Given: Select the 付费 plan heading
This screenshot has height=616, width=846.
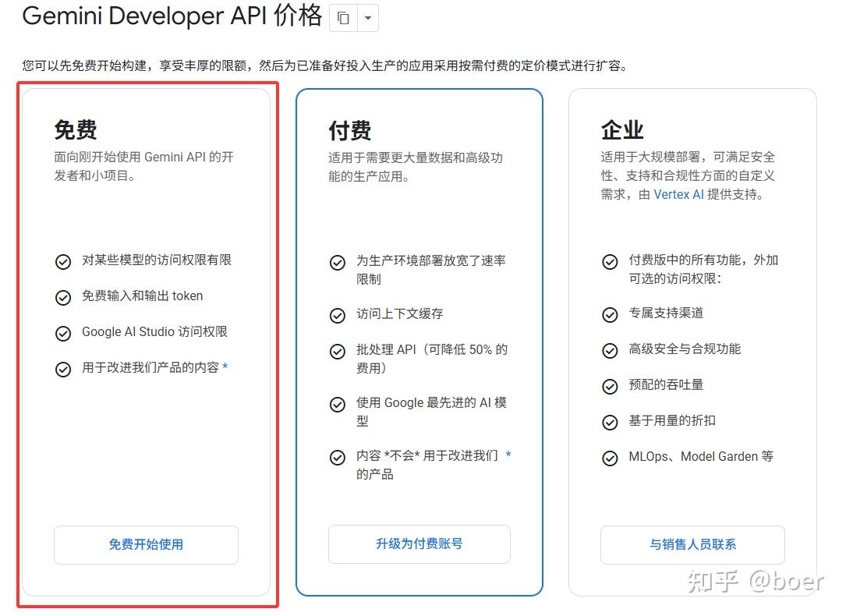Looking at the screenshot, I should tap(350, 131).
